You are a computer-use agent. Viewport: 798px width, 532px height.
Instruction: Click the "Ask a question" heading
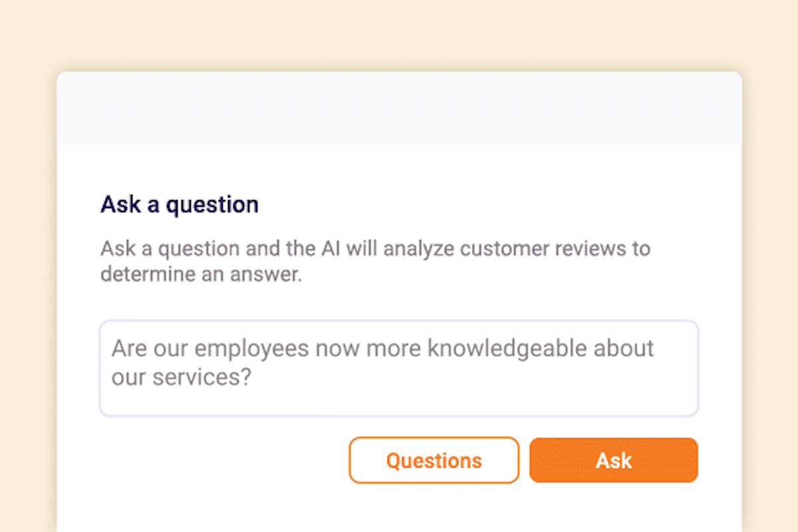(x=179, y=204)
